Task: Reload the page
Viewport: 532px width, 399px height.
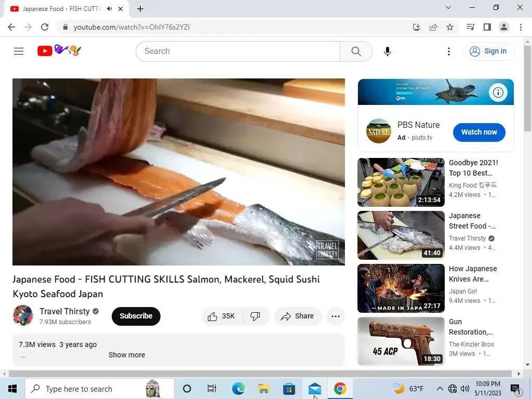Action: point(45,27)
